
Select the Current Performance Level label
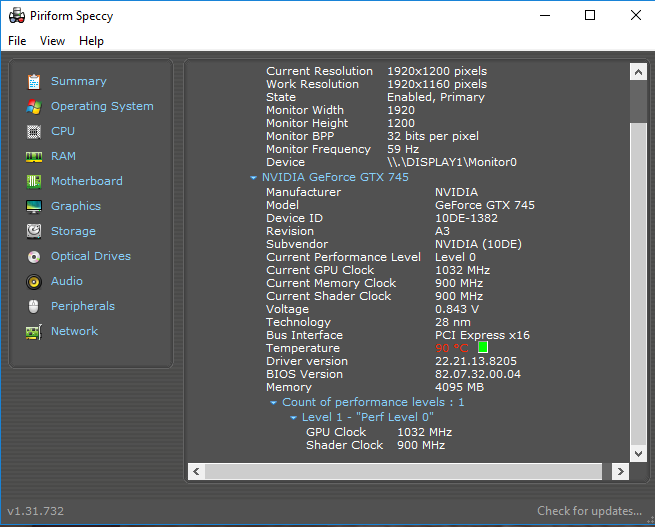pos(343,257)
